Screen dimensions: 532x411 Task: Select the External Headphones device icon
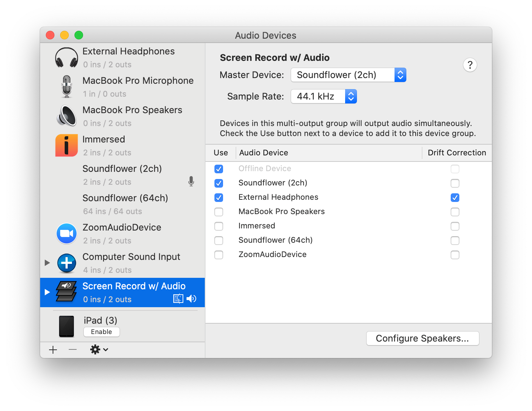[x=66, y=57]
